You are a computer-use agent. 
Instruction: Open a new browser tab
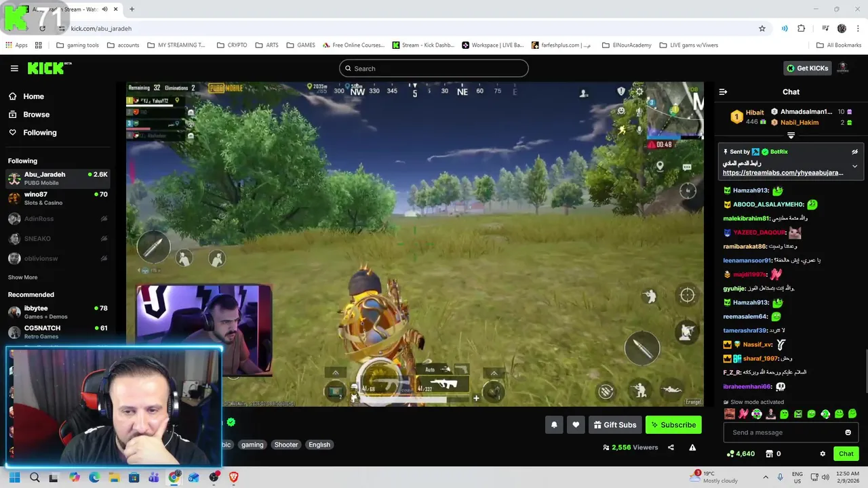tap(132, 9)
